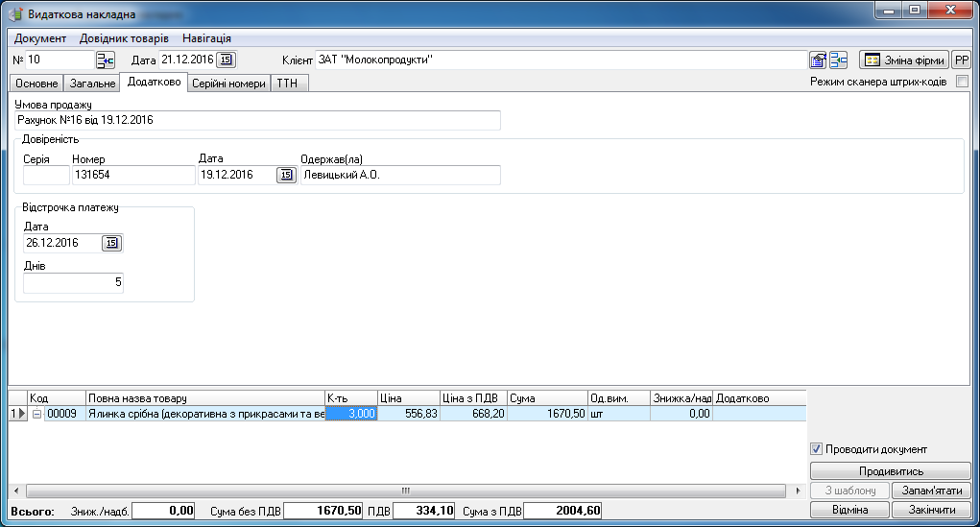
Task: Open the Документ menu
Action: coord(40,38)
